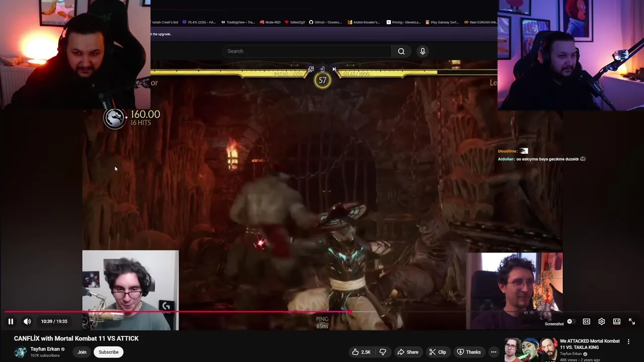
Task: Dislike the video
Action: pos(383,352)
